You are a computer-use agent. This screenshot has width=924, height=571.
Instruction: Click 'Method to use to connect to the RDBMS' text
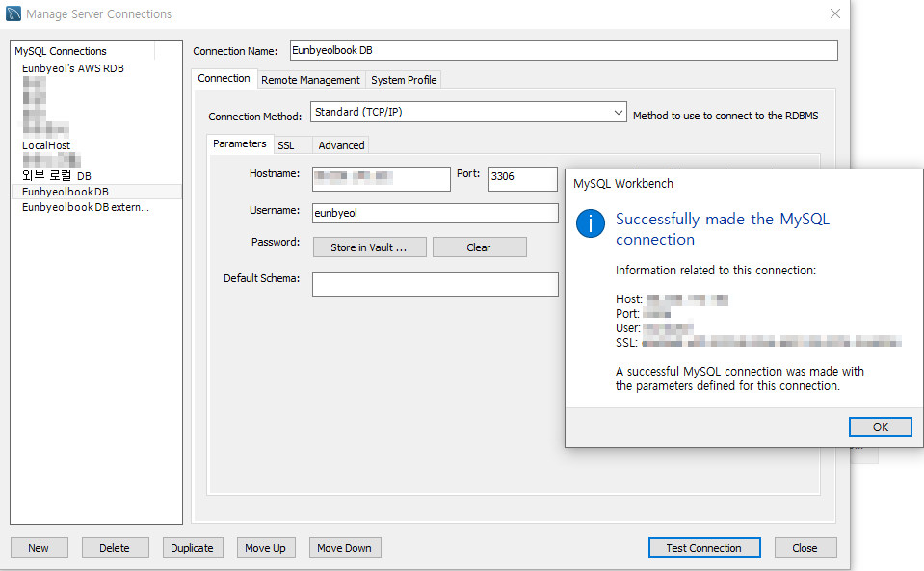pyautogui.click(x=726, y=116)
